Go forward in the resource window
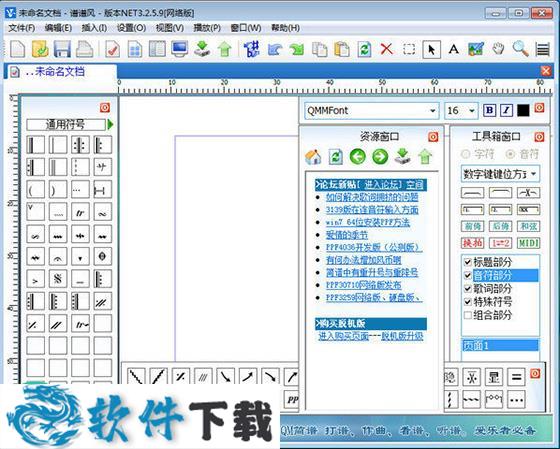Viewport: 560px width, 449px height. (380, 156)
